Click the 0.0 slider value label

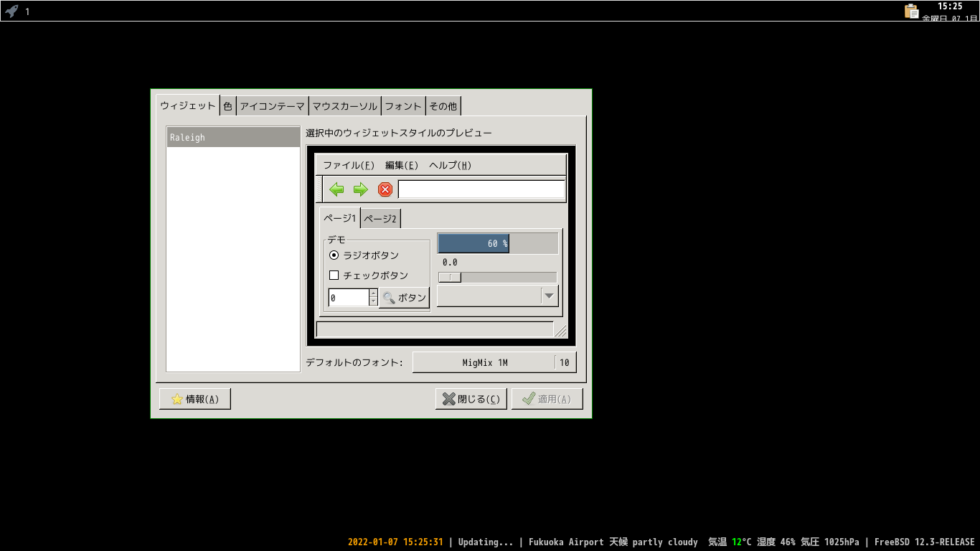point(450,263)
